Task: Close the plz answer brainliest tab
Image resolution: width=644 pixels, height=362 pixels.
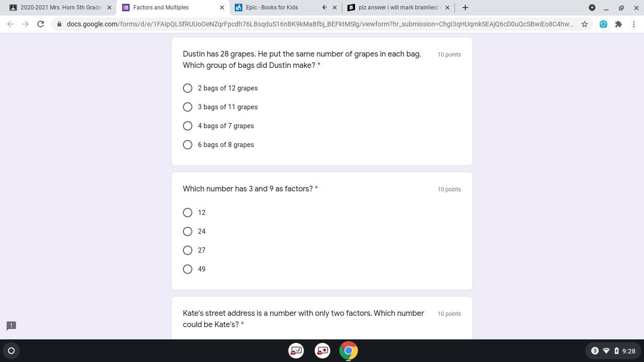Action: click(x=447, y=8)
